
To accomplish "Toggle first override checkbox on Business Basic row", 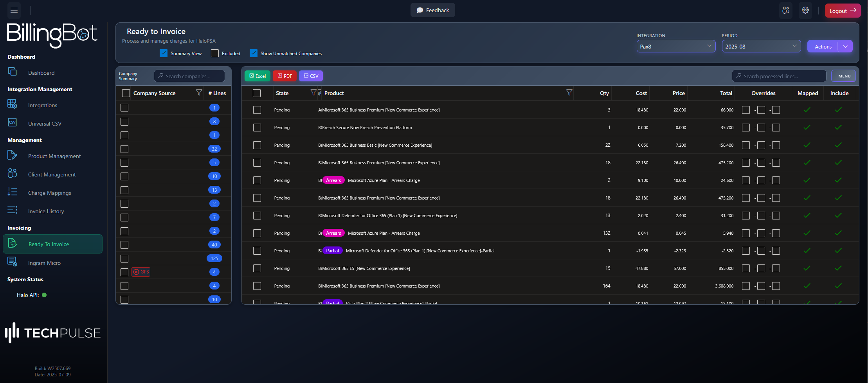I will tap(746, 145).
